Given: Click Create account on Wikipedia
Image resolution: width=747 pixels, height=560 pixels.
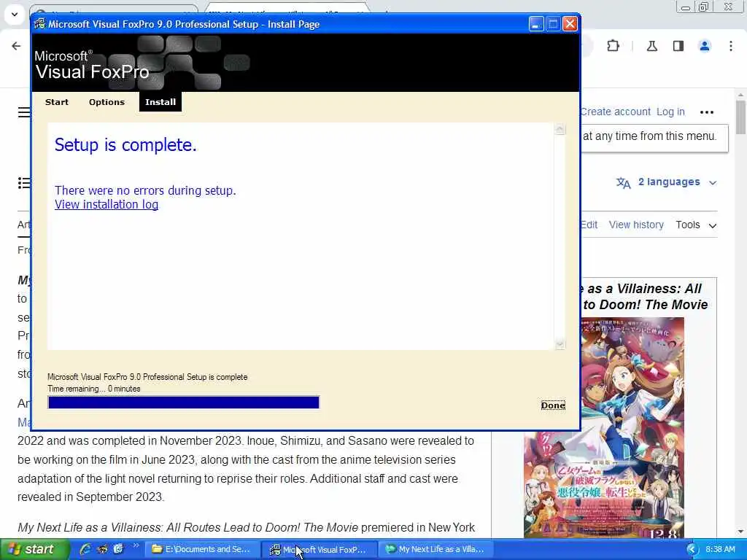Looking at the screenshot, I should pyautogui.click(x=615, y=112).
